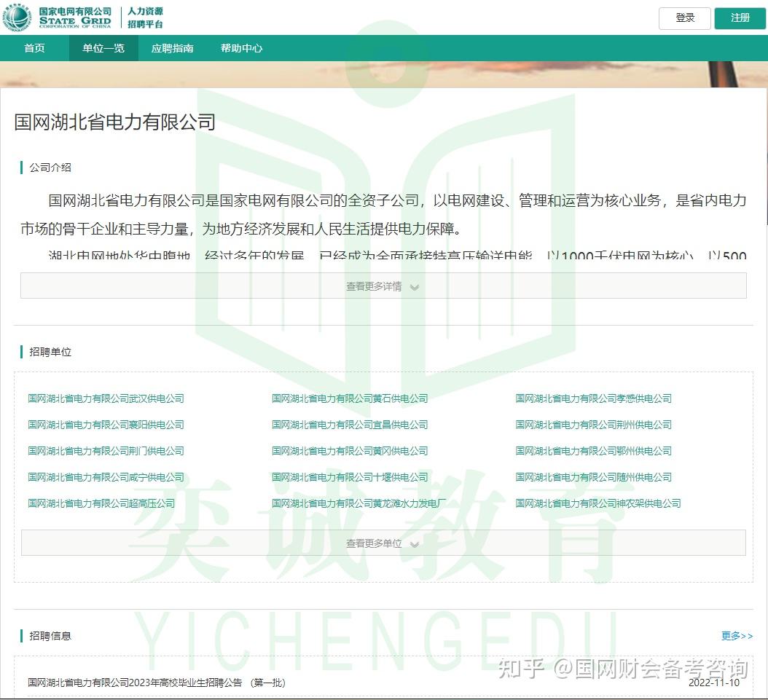Click the 国网湖北省电力有限公司 page heading

click(x=114, y=122)
